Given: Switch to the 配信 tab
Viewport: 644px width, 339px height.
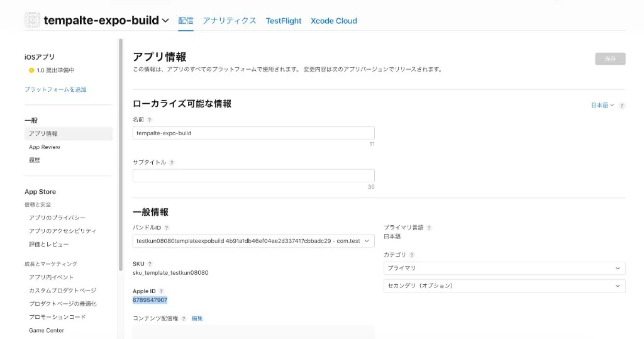Looking at the screenshot, I should click(186, 21).
